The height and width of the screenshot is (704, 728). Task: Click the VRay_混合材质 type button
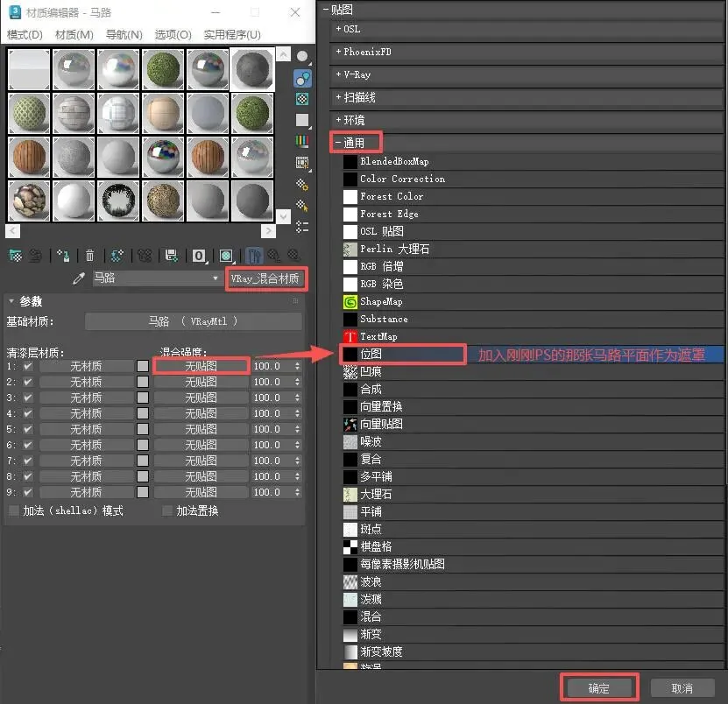coord(265,278)
